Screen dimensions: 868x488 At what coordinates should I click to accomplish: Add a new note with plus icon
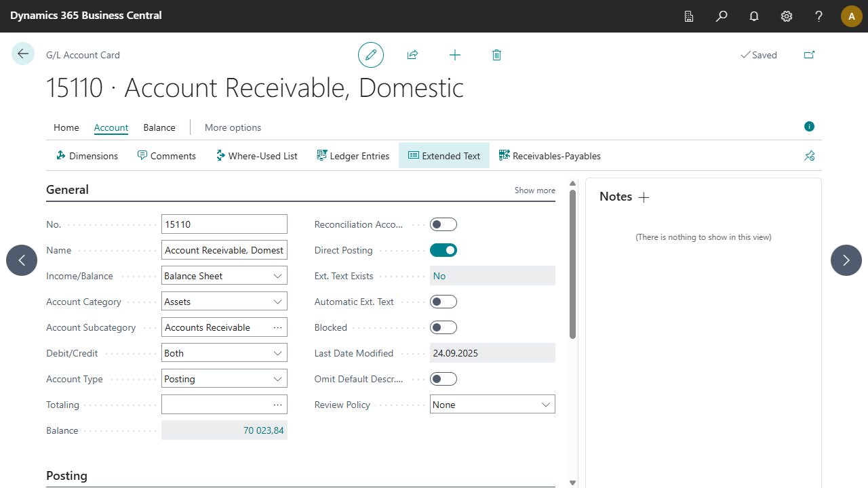click(644, 197)
